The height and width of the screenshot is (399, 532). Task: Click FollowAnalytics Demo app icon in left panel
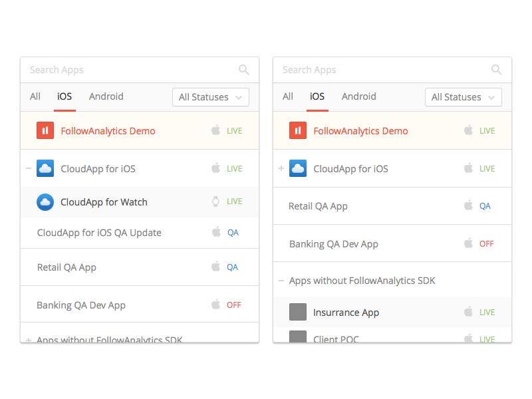coord(45,130)
